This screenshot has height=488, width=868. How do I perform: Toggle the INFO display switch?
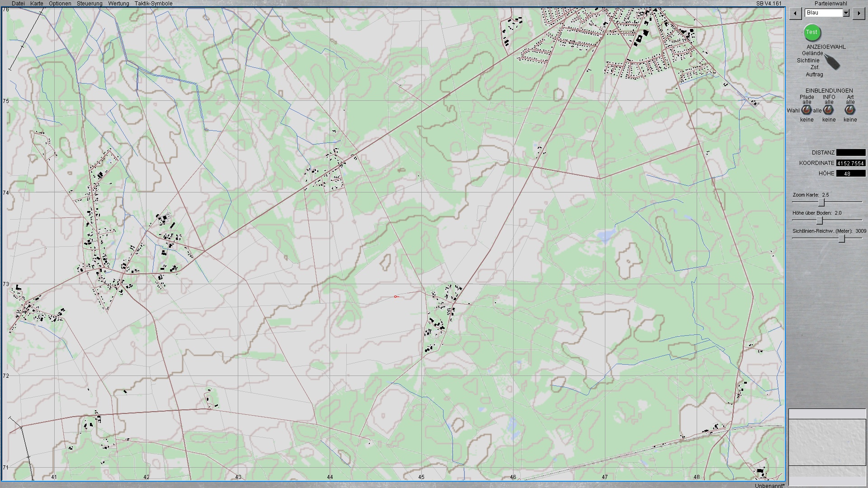(x=828, y=110)
